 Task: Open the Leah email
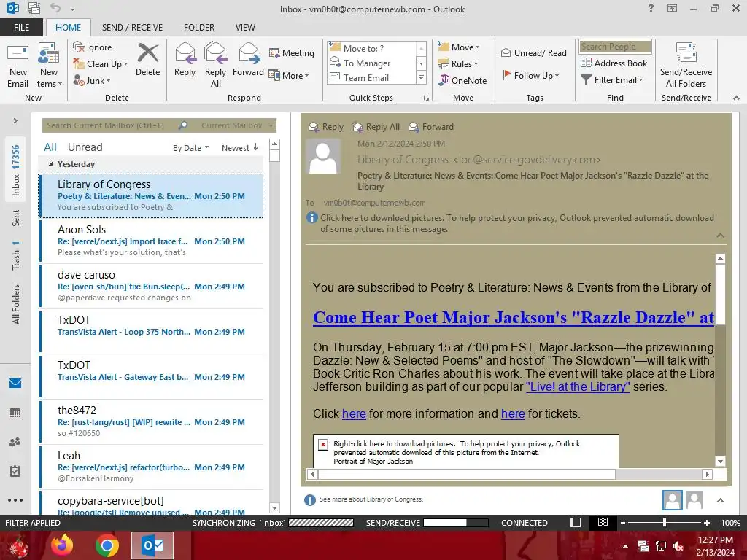[x=151, y=467]
